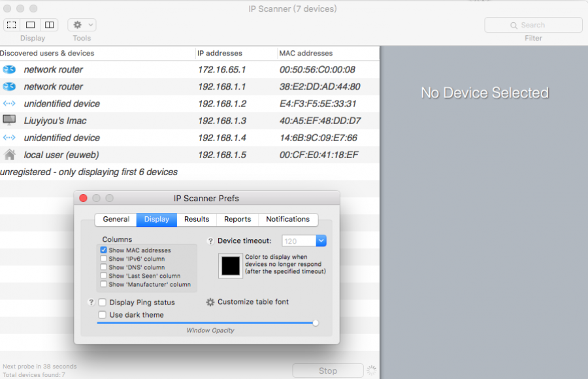Click the Device timeout value field
This screenshot has height=379, width=588.
coord(299,241)
